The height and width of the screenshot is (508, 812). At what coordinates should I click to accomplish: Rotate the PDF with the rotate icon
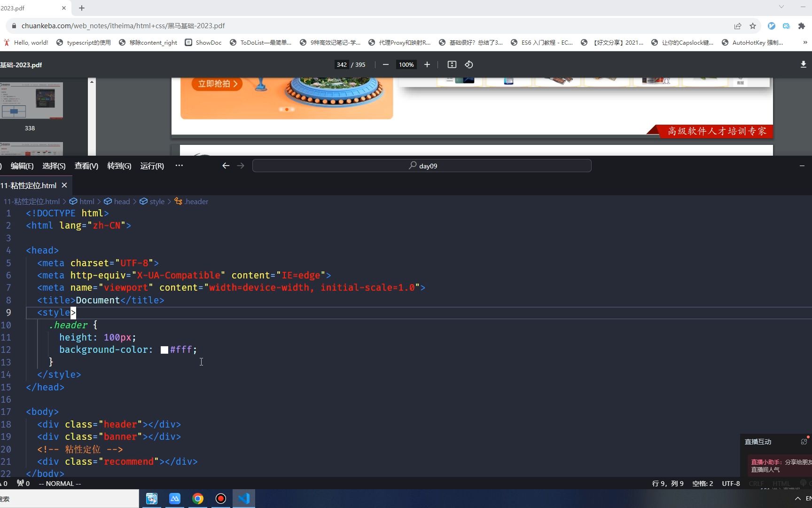(469, 65)
